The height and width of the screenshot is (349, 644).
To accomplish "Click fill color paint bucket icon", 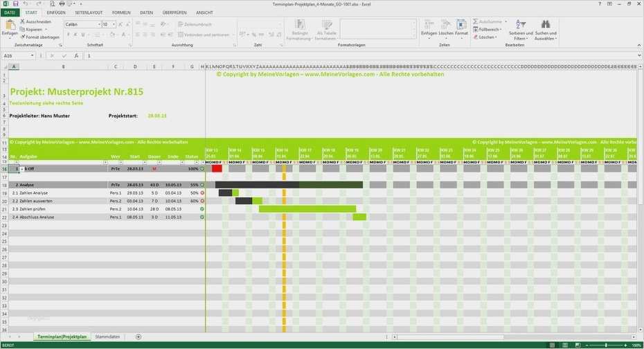I will [112, 35].
